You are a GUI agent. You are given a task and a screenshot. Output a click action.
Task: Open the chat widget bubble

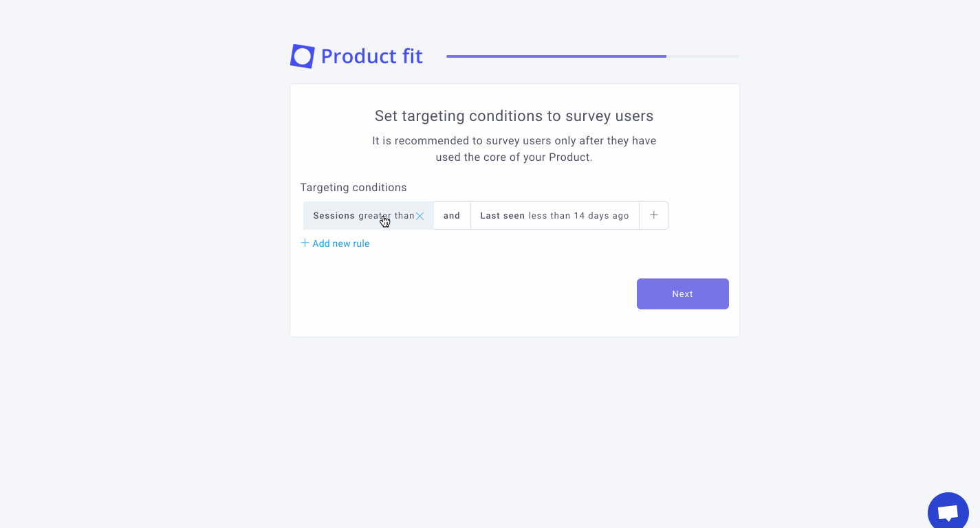coord(948,512)
